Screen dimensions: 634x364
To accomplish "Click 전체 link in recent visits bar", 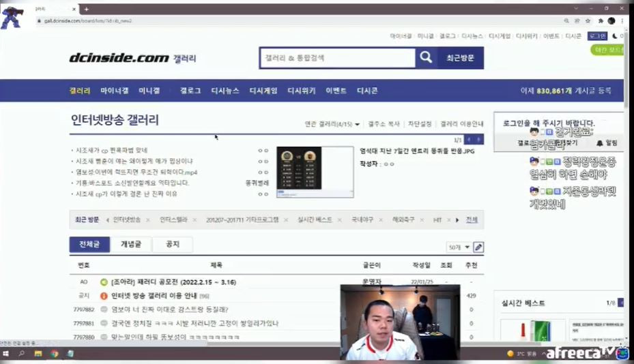I will (x=472, y=219).
